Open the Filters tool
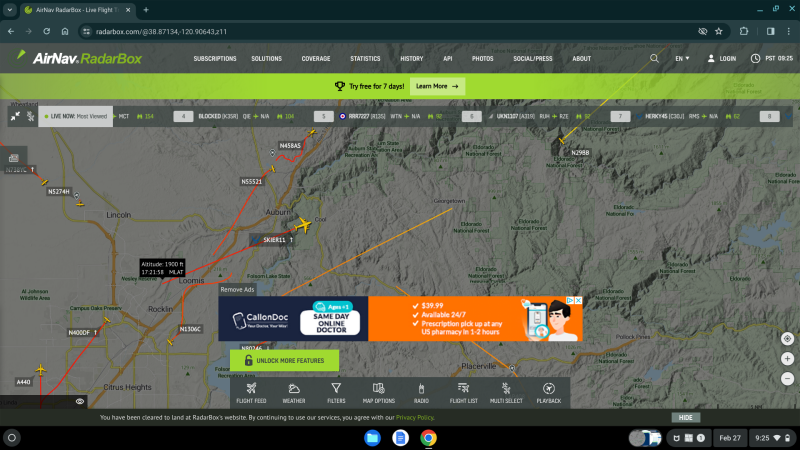800x450 pixels. click(336, 393)
